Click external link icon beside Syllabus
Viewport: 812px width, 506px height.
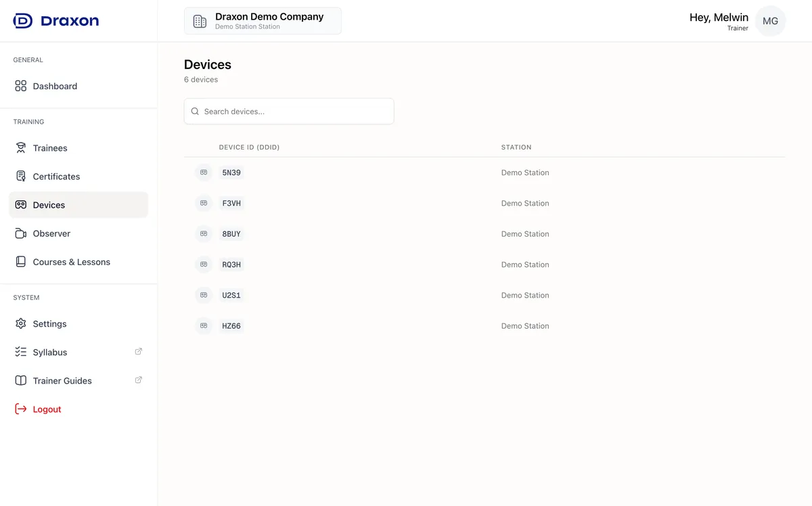coord(139,351)
